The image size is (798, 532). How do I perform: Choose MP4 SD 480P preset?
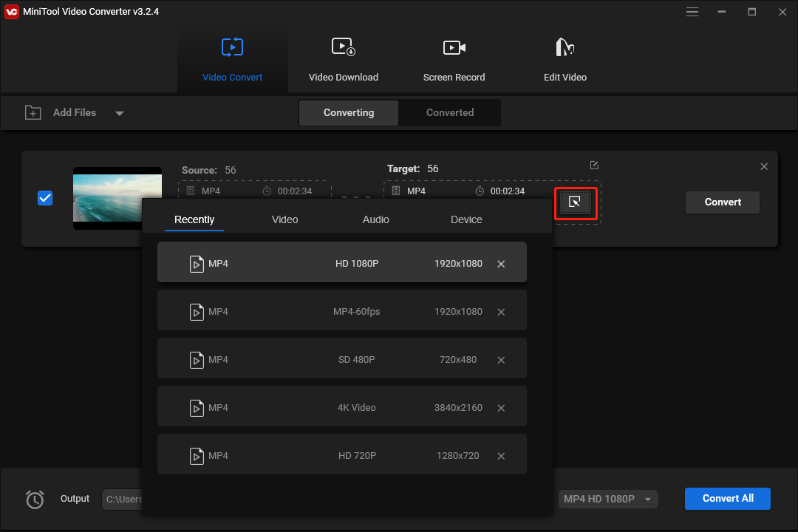click(342, 358)
